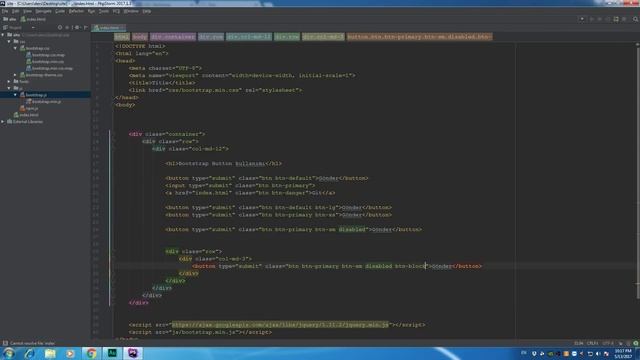Click div.container breadcrumb tag

click(173, 37)
